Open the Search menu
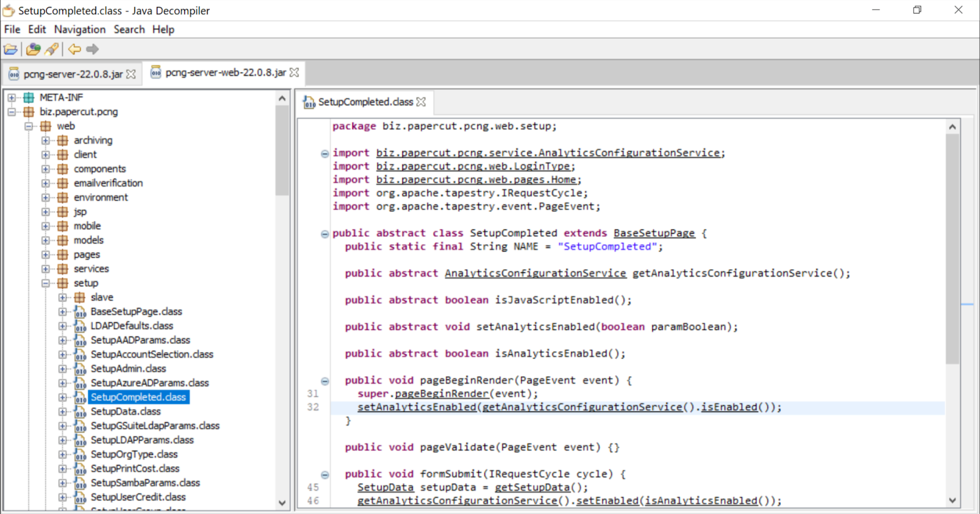The image size is (980, 514). 129,29
